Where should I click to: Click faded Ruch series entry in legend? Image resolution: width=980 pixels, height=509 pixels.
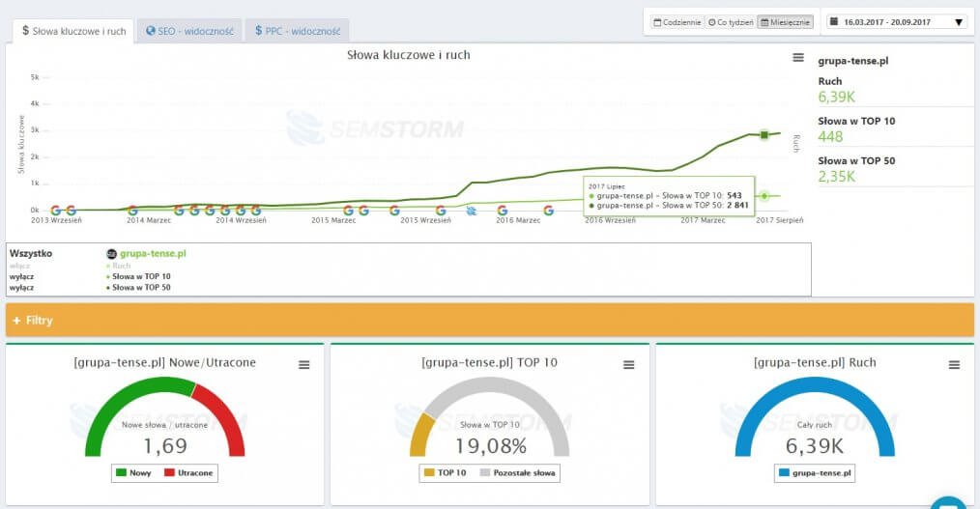click(119, 266)
